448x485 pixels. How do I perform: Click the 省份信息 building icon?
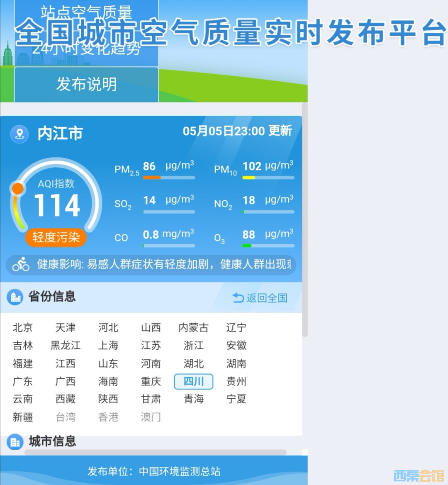pyautogui.click(x=15, y=297)
